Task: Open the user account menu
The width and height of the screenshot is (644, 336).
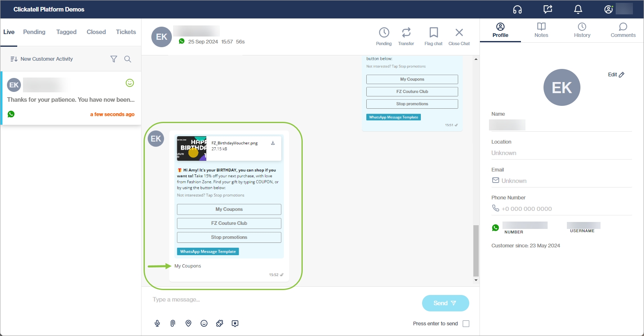Action: point(609,9)
